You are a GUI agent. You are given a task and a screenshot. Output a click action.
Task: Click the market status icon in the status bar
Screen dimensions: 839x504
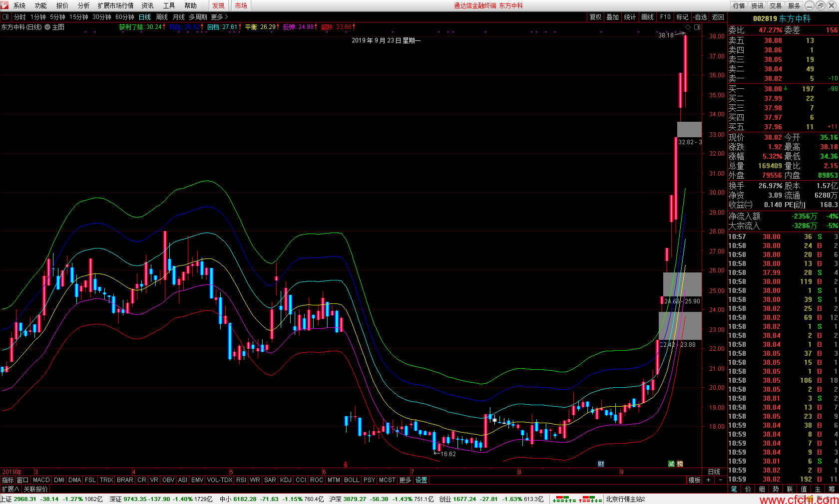pyautogui.click(x=577, y=499)
